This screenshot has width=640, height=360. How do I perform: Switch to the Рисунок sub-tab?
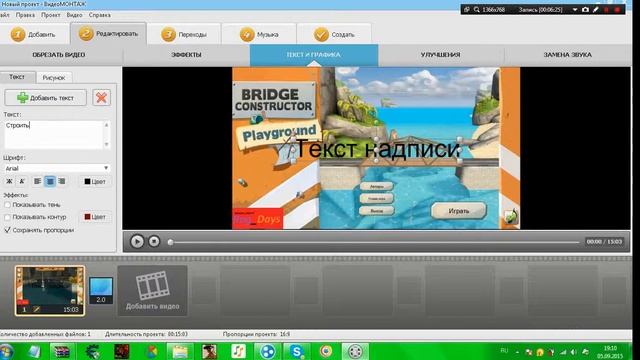pyautogui.click(x=54, y=78)
